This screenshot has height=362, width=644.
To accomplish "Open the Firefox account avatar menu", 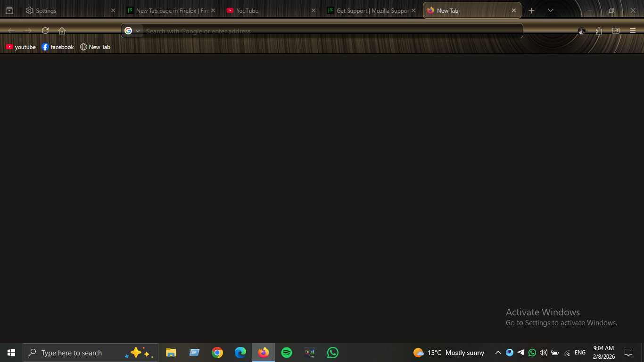I will click(582, 31).
